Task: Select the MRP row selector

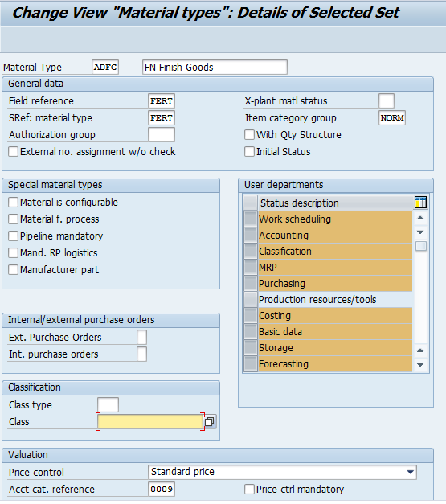Action: pyautogui.click(x=251, y=268)
